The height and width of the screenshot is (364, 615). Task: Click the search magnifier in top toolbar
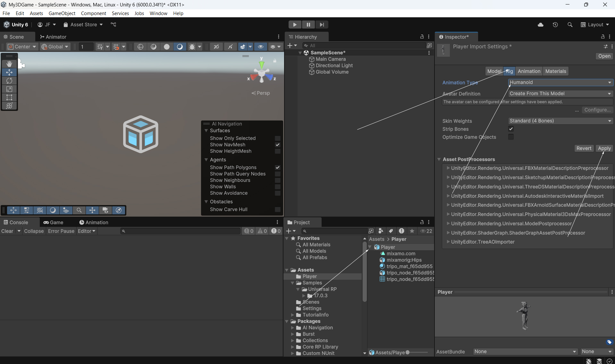570,25
